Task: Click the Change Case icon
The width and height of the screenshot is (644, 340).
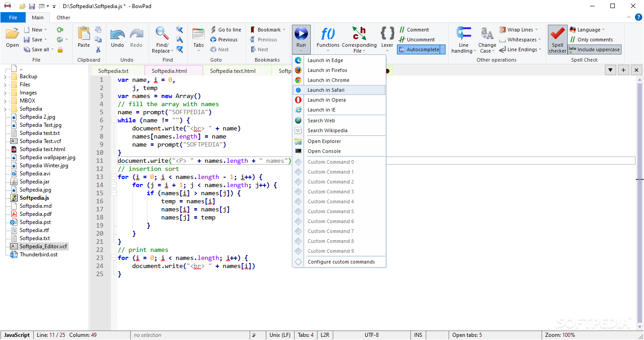Action: click(x=487, y=34)
